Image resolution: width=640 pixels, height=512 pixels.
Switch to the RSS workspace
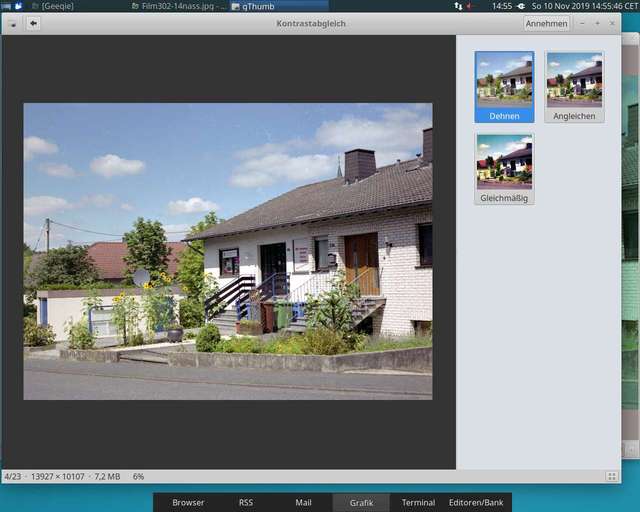point(245,502)
